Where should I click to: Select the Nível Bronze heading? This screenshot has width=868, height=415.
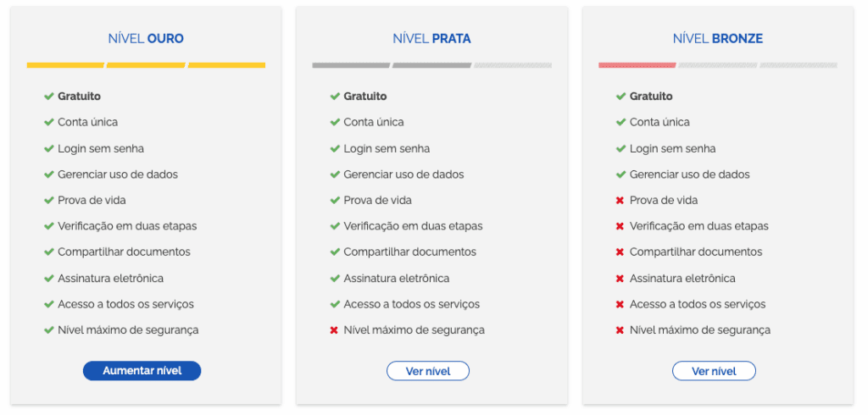tap(717, 39)
